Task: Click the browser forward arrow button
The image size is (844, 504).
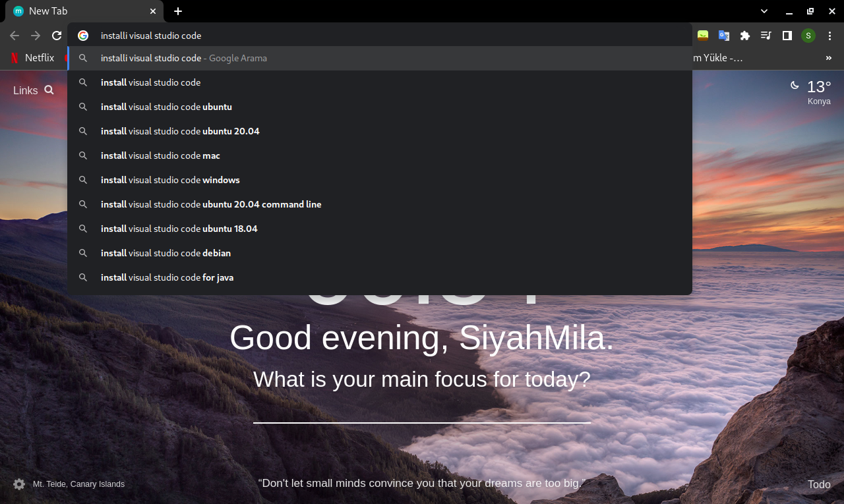Action: 36,36
